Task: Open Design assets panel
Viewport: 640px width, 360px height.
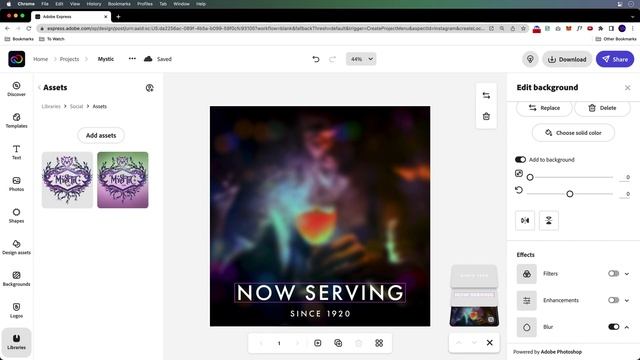Action: 16,247
